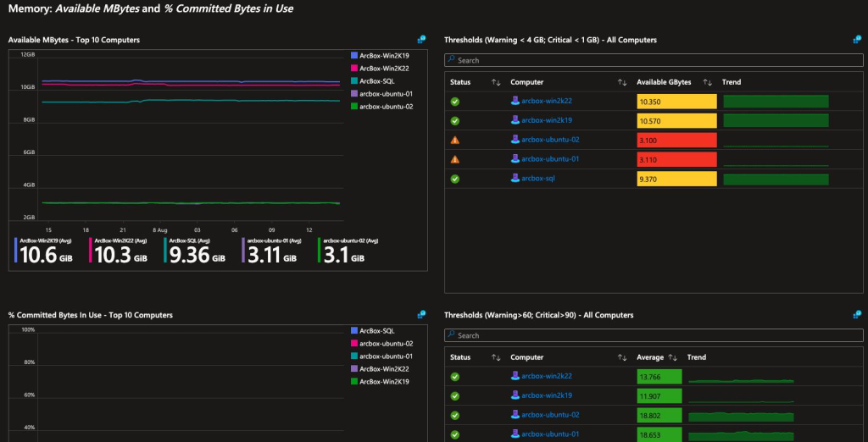Select the ArcBox-SQL average 9.36 GiB summary tile
This screenshot has height=442, width=868.
[x=195, y=251]
